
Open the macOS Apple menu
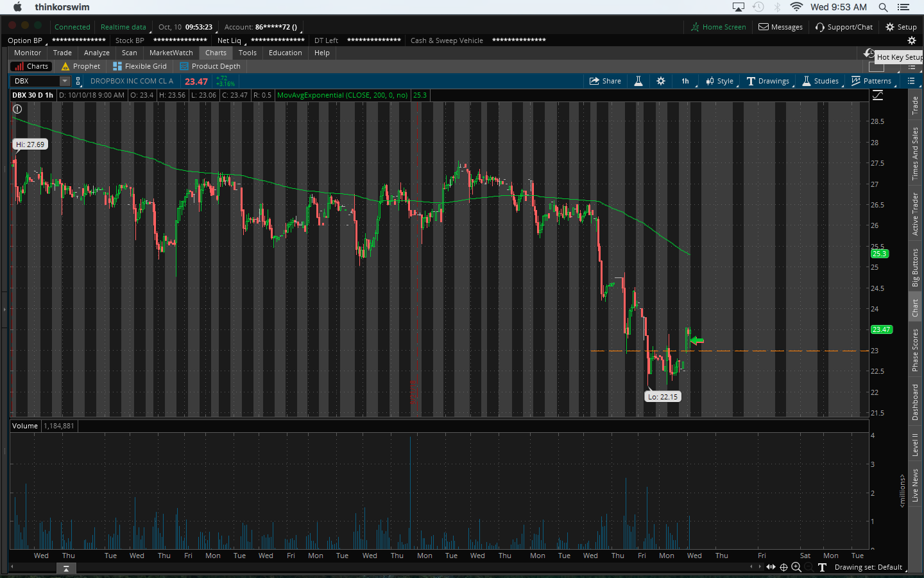click(17, 7)
